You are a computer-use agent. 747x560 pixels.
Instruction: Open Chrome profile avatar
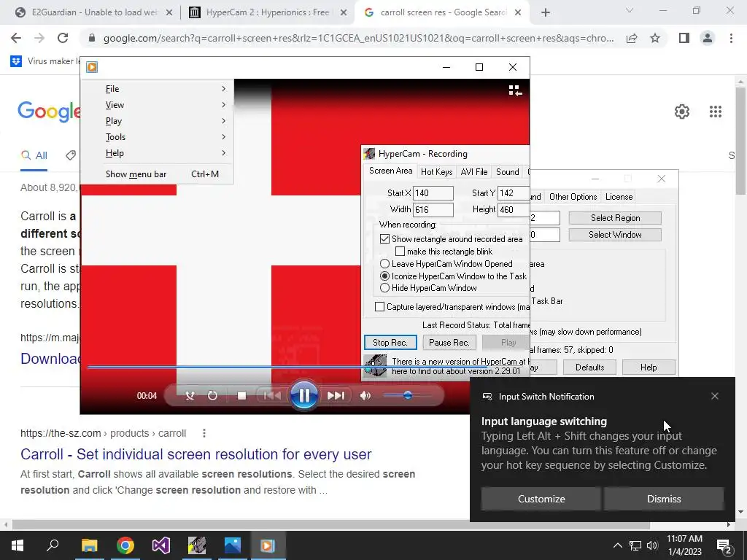[708, 38]
